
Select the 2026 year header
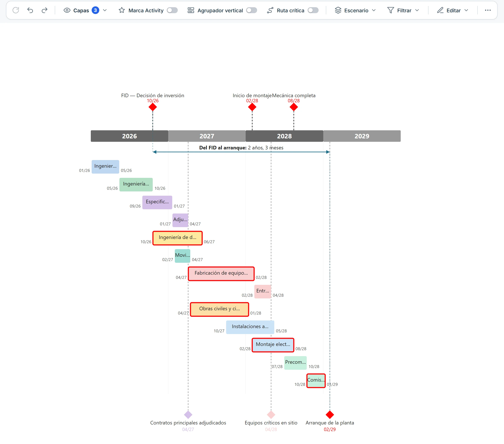click(129, 136)
